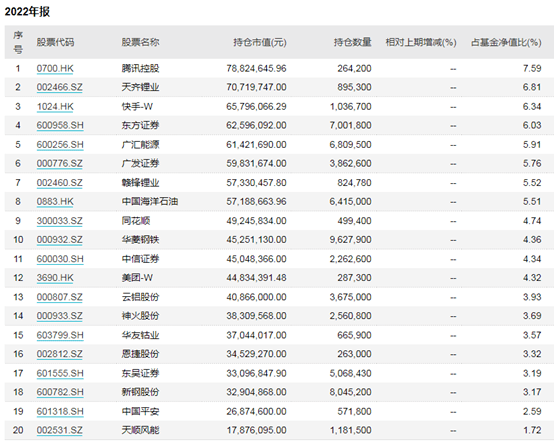Select stock name 赣锋锂业
Screen dimensions: 554x442
click(x=140, y=183)
